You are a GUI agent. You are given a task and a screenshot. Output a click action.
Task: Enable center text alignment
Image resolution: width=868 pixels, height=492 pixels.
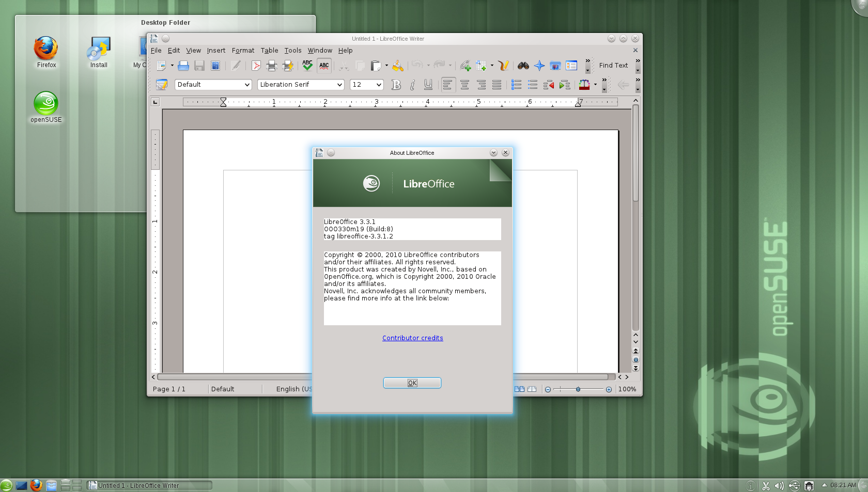[464, 85]
